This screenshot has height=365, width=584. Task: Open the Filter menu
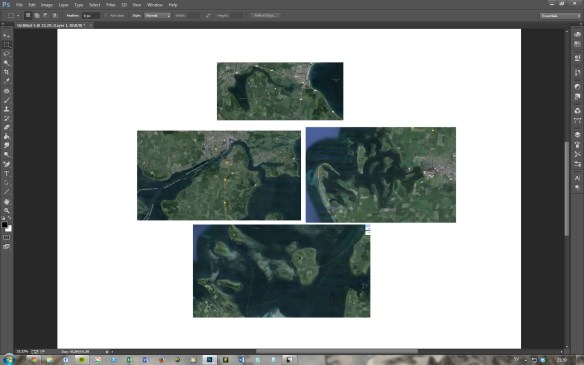pos(111,5)
